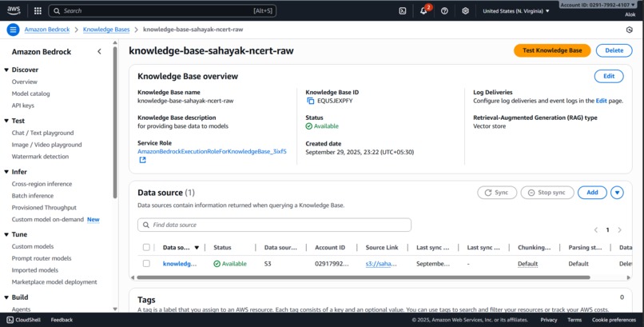Open the notifications bell
Image resolution: width=644 pixels, height=327 pixels.
[x=423, y=11]
